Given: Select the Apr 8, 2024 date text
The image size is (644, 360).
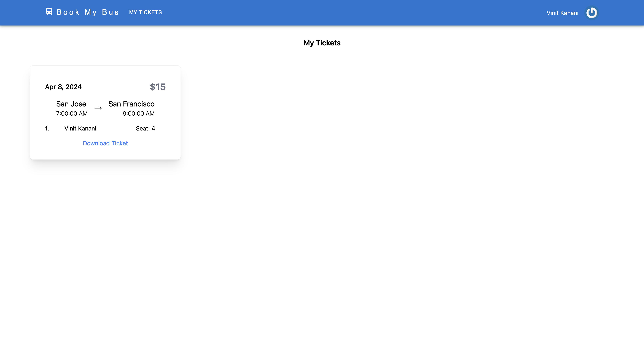Looking at the screenshot, I should click(x=63, y=87).
